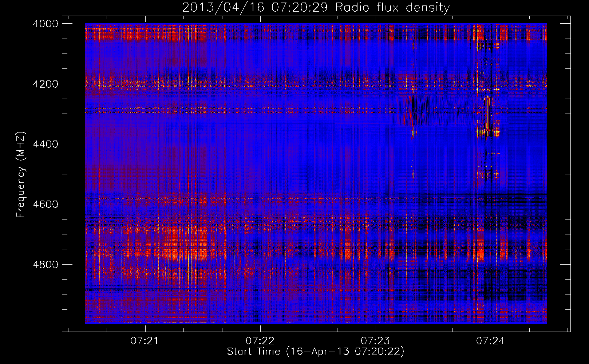Click the 07:24 time tick label

pyautogui.click(x=490, y=341)
